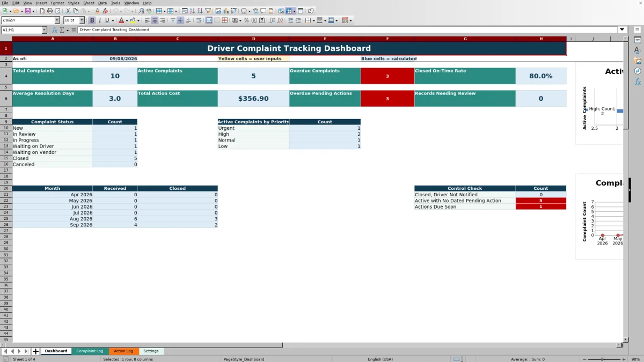This screenshot has height=362, width=644.
Task: Open the sidebar Functions deck icon
Action: point(638,82)
